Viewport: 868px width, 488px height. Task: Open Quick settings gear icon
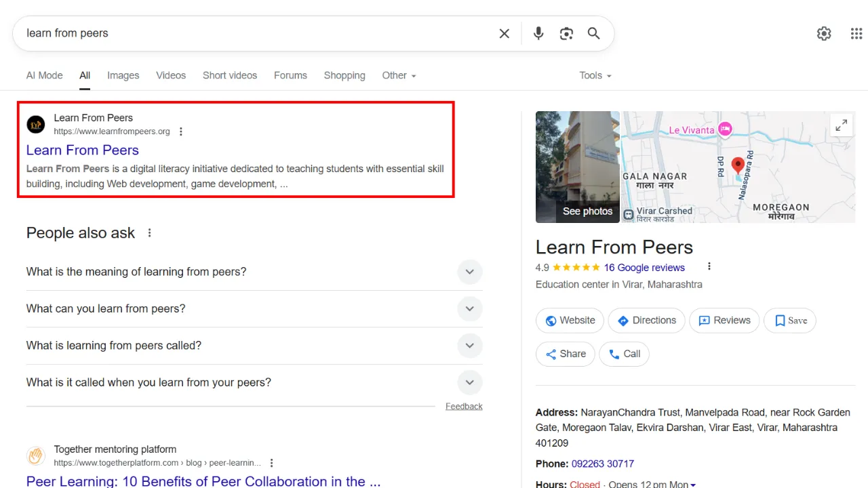click(824, 33)
